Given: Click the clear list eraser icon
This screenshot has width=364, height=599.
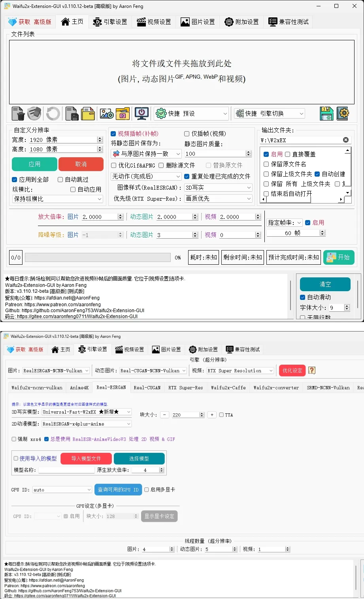Looking at the screenshot, I should coord(34,114).
